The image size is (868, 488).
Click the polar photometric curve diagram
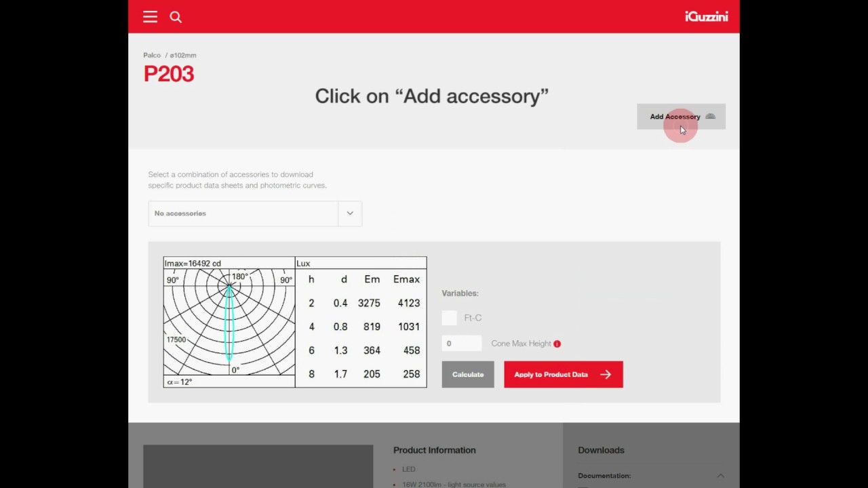[x=229, y=323]
